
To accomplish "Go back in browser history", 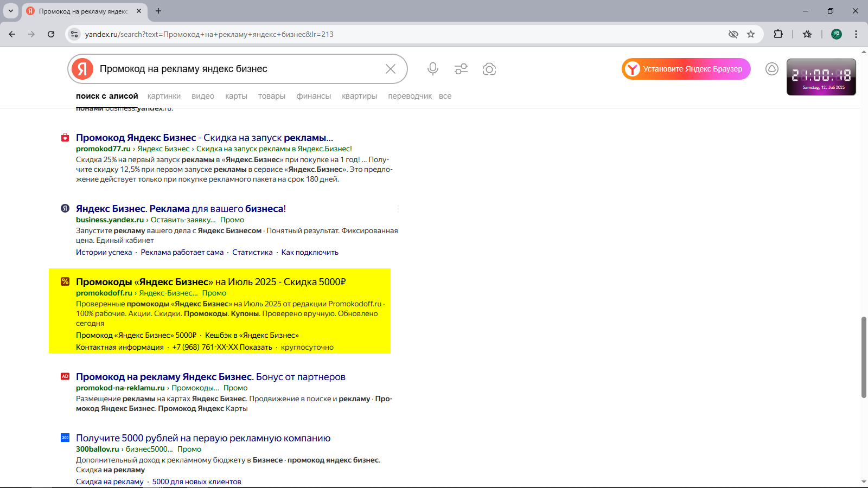I will tap(12, 34).
